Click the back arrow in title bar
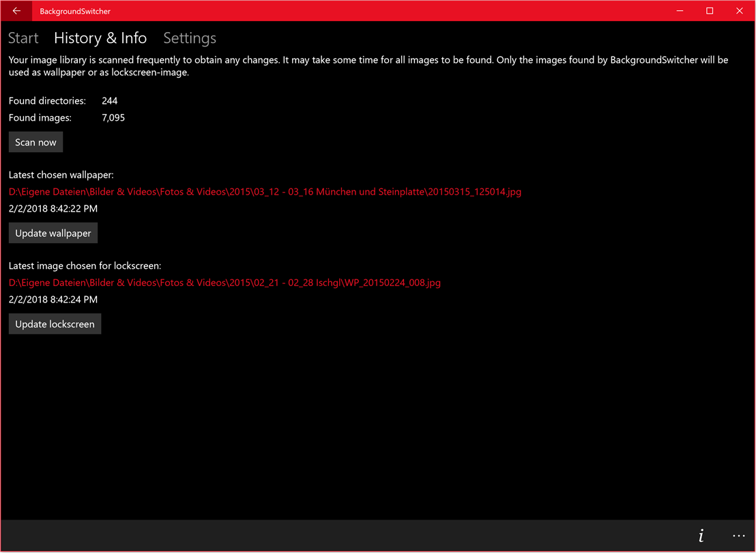756x553 pixels. coord(16,11)
